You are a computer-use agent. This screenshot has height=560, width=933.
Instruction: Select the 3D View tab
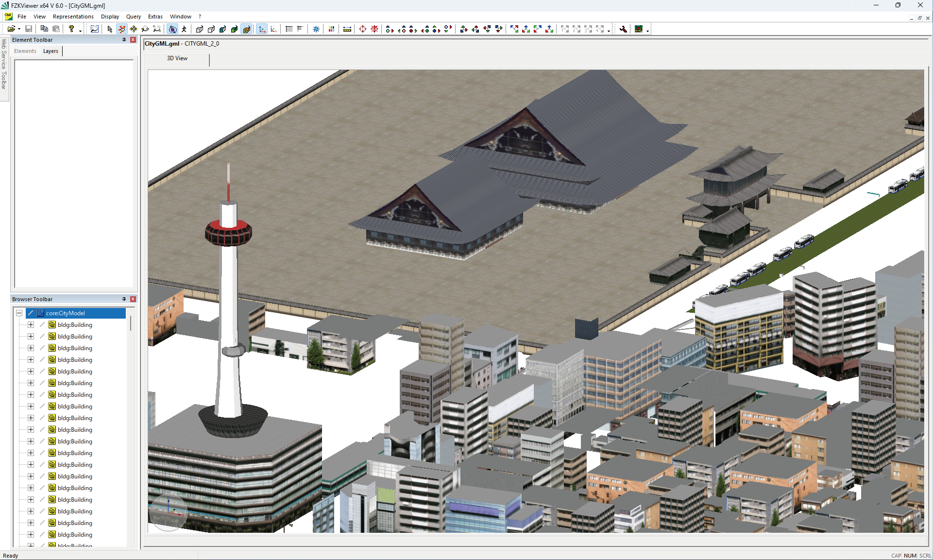177,58
